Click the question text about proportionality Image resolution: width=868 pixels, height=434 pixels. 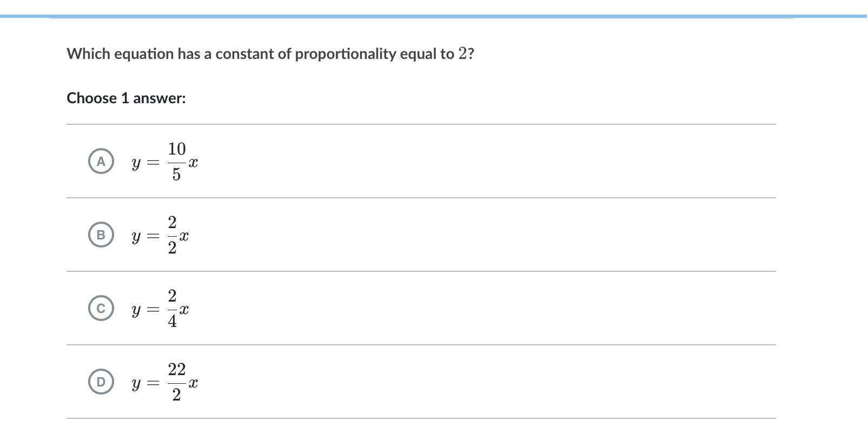[270, 54]
